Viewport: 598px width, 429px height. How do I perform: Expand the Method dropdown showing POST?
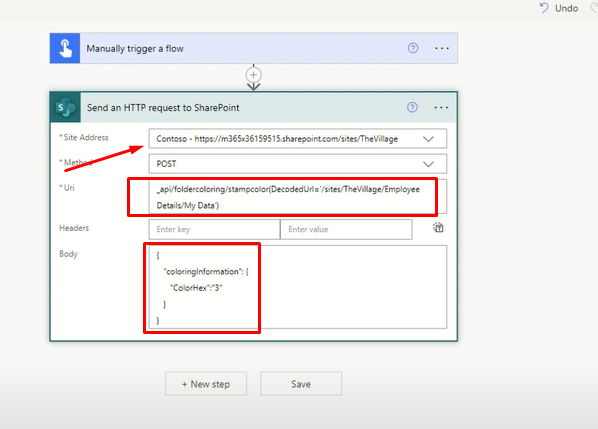[428, 164]
